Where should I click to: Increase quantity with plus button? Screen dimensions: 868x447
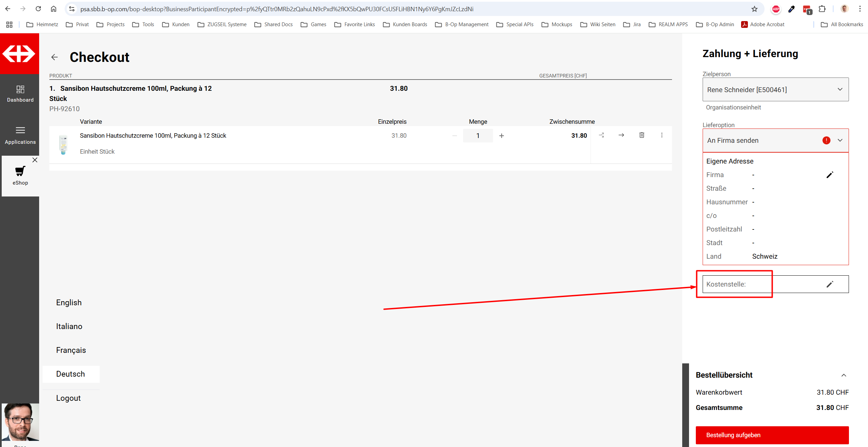pos(501,136)
